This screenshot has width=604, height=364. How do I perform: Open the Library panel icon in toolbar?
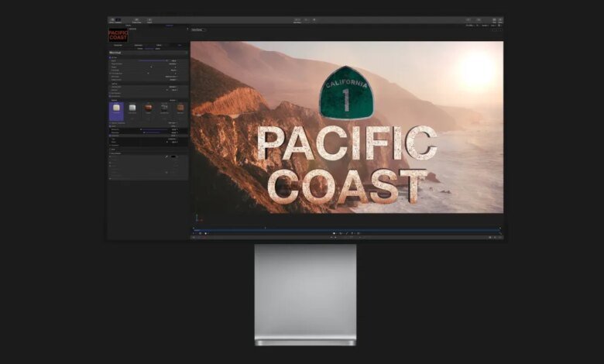(113, 20)
